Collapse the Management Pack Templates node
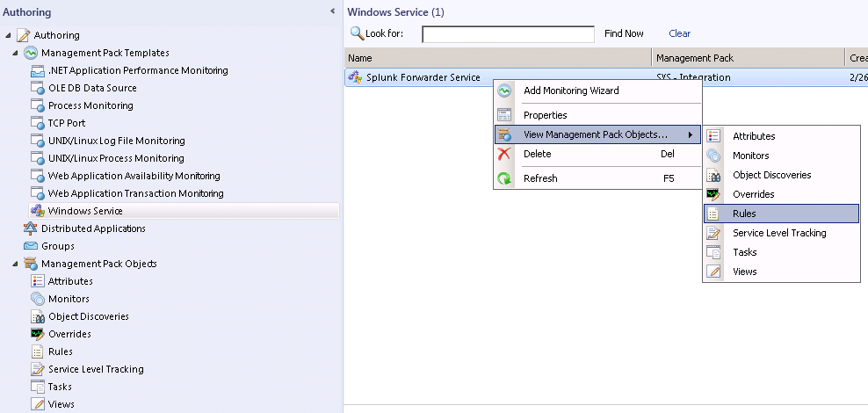This screenshot has height=413, width=868. [16, 53]
